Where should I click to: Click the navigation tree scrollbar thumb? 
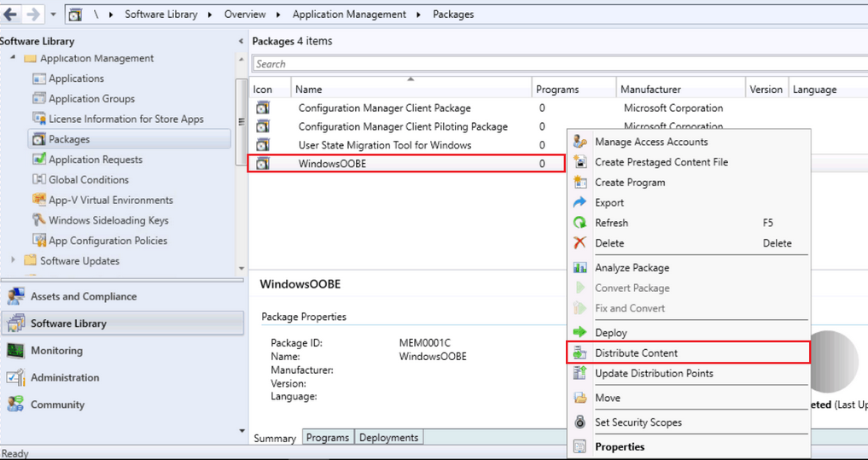(241, 120)
